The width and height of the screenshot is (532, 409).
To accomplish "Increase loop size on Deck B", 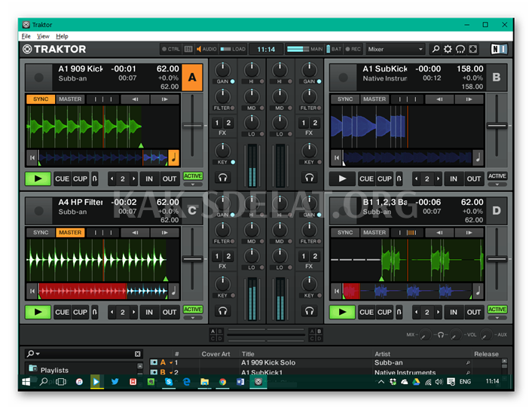I will tap(438, 179).
